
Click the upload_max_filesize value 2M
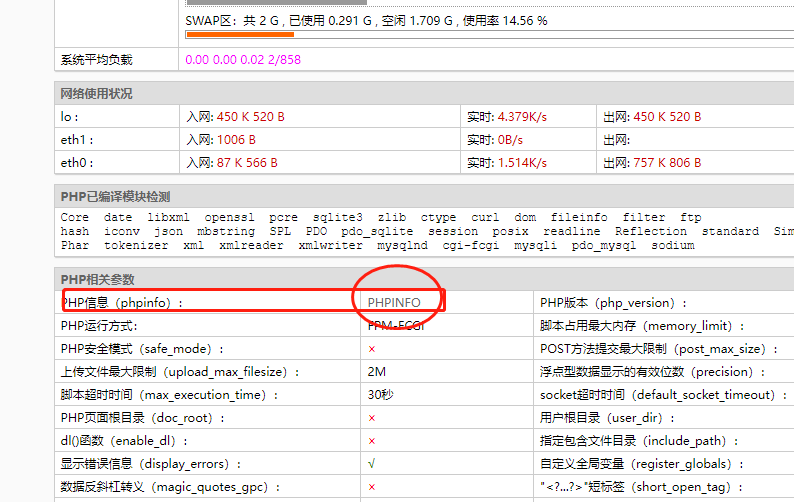pos(376,372)
